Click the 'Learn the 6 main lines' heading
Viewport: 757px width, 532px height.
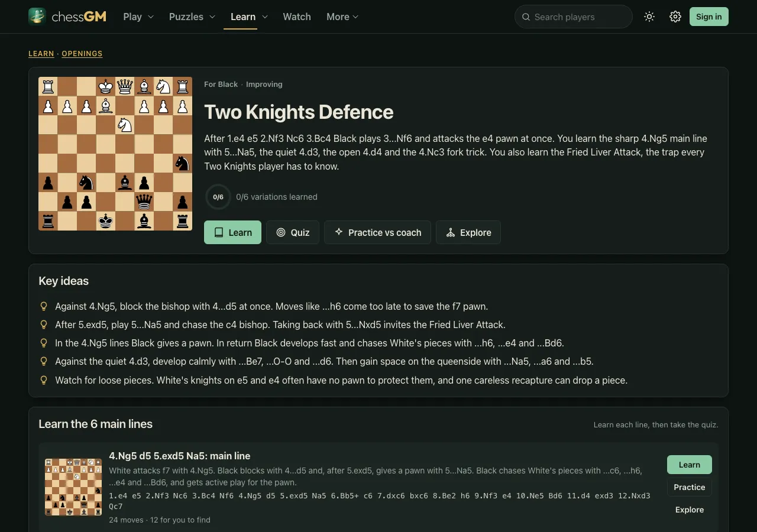(x=96, y=424)
